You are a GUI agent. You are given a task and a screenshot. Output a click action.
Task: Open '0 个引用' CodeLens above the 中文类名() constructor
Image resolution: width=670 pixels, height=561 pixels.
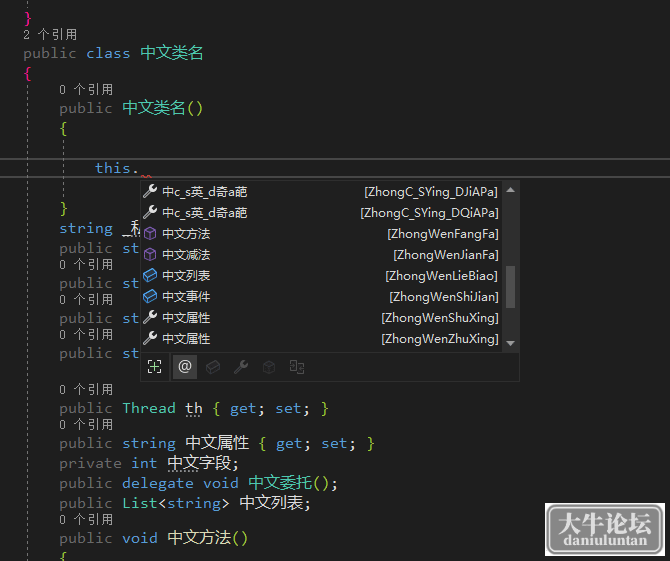pyautogui.click(x=86, y=89)
